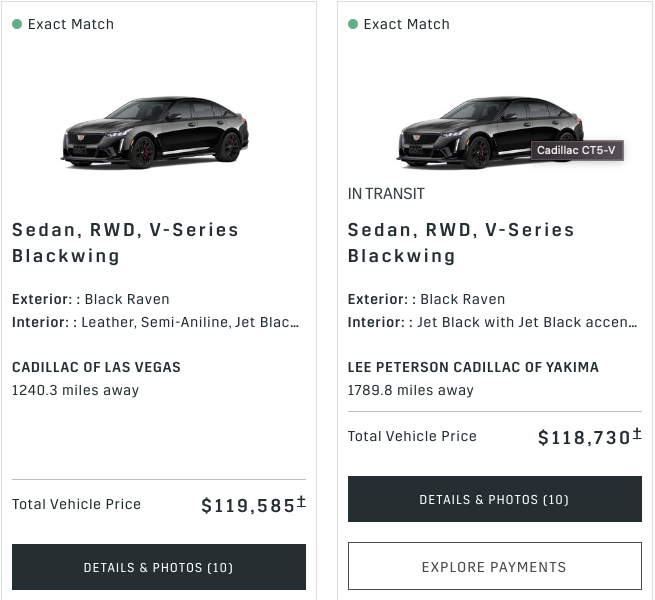Viewport: 655px width, 600px height.
Task: Click the green Exact Match dot on the Las Vegas card
Action: click(x=17, y=24)
